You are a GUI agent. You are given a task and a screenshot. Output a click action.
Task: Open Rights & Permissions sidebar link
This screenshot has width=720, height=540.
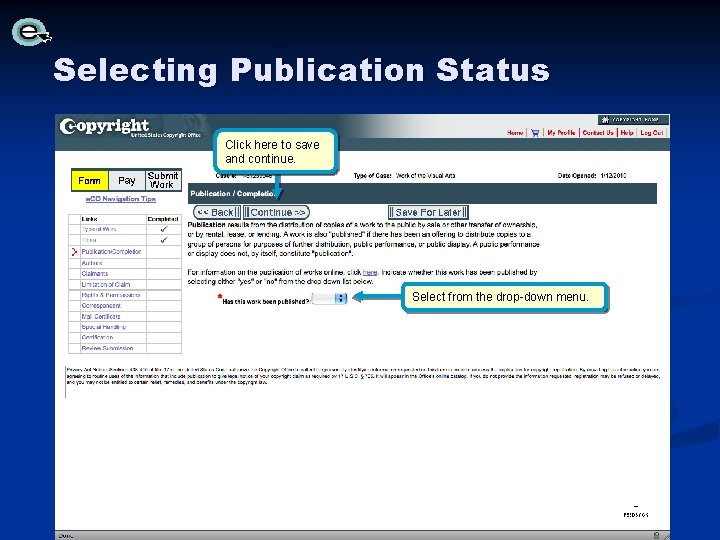pyautogui.click(x=111, y=295)
